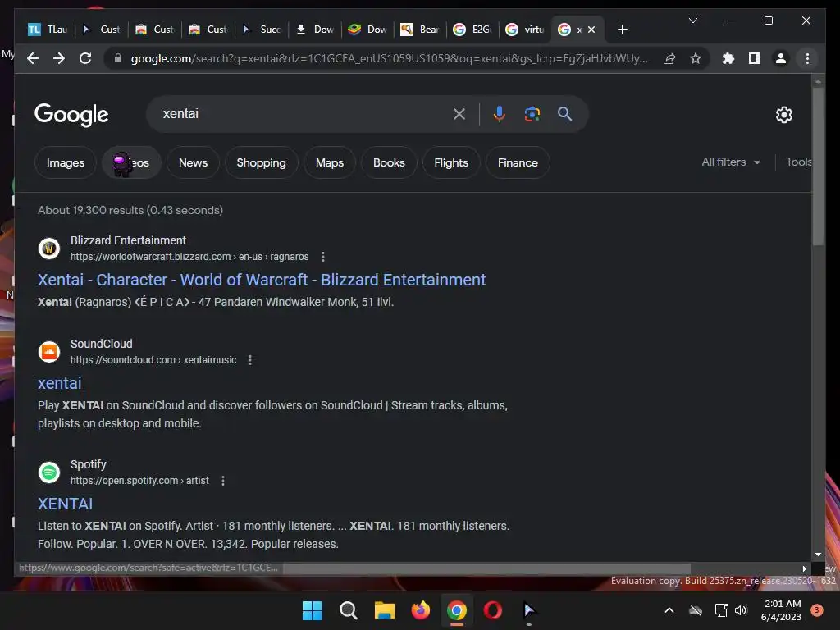Image resolution: width=840 pixels, height=630 pixels.
Task: Filter results by News
Action: pyautogui.click(x=193, y=162)
